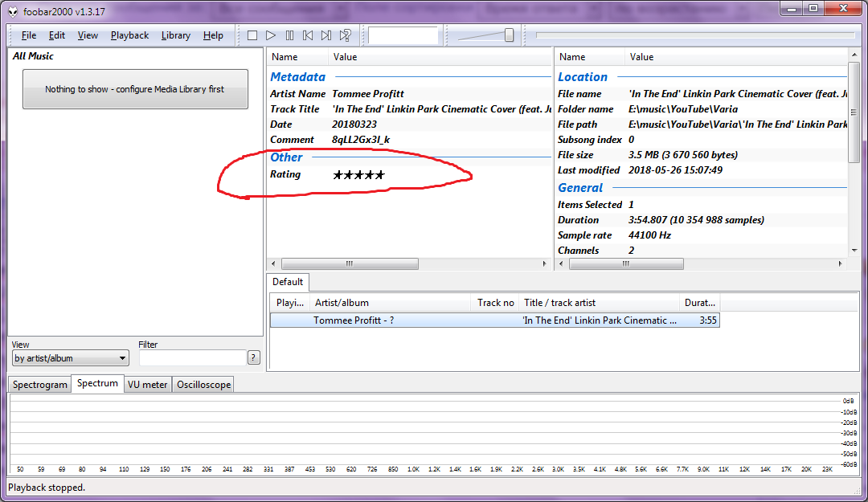The image size is (868, 502).
Task: Switch to the Spectrogram tab
Action: coord(40,385)
